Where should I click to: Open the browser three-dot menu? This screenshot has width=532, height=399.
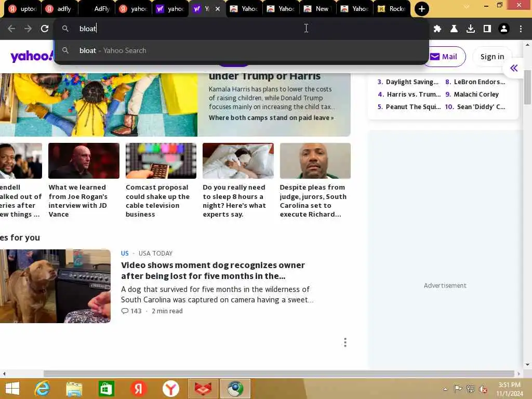[x=521, y=29]
